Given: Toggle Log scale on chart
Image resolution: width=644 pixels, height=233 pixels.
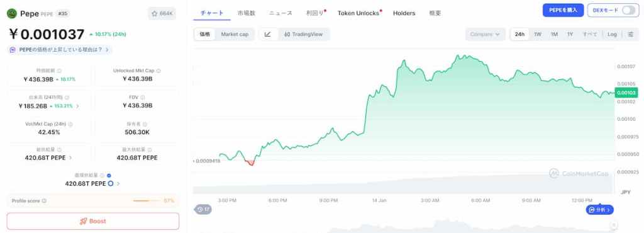Looking at the screenshot, I should tap(612, 35).
